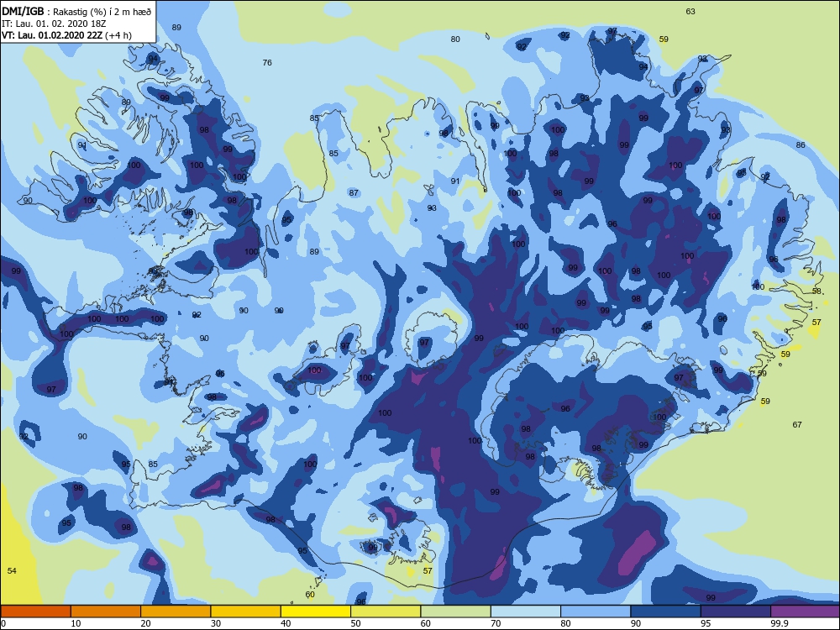The width and height of the screenshot is (840, 630).
Task: Click the bright yellow 40–50 legend swatch
Action: [x=316, y=612]
